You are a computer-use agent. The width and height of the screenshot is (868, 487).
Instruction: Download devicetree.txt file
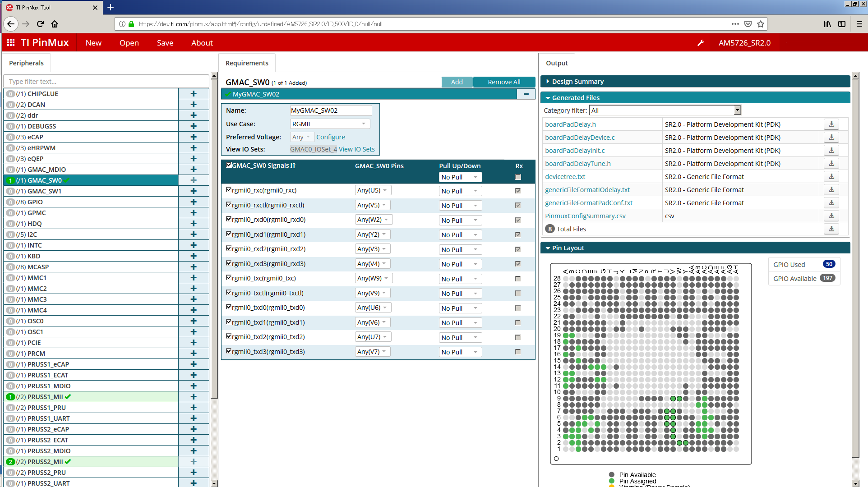831,177
